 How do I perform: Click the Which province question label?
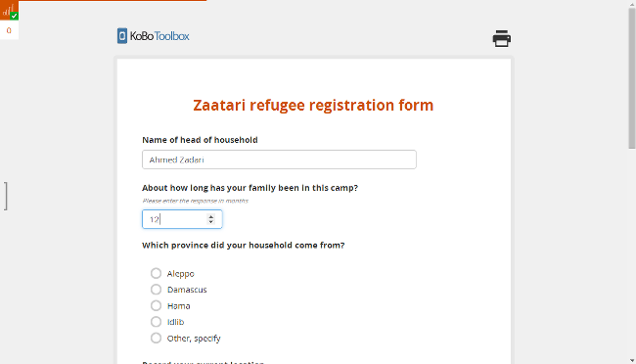pyautogui.click(x=244, y=245)
